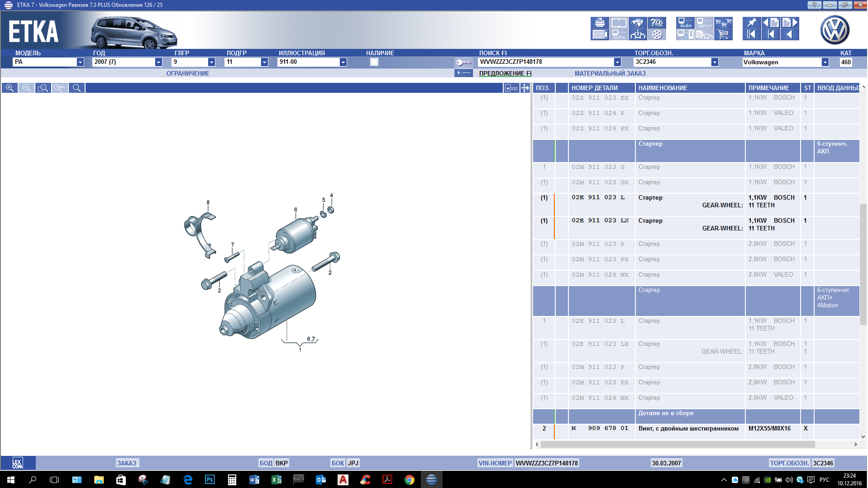Click the printer icon in toolbar
868x488 pixels.
point(600,23)
